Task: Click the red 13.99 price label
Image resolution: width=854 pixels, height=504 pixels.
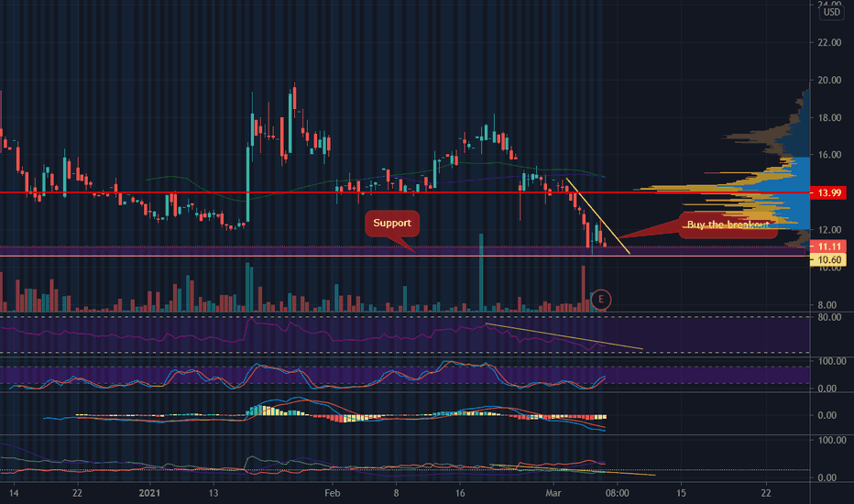Action: (828, 192)
